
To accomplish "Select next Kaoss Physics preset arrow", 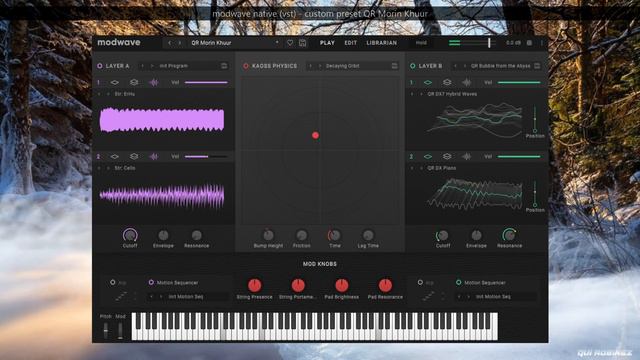I will (320, 66).
